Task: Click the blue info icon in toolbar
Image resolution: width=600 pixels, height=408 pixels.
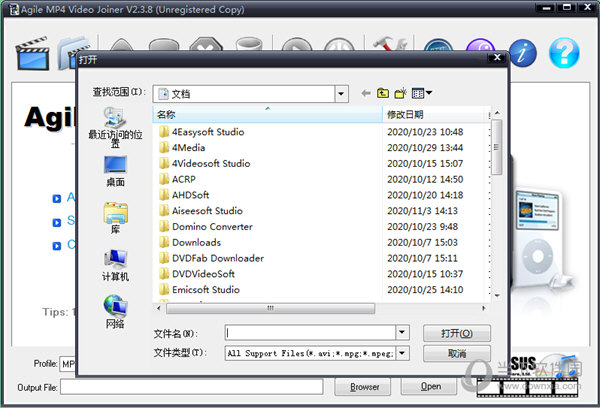Action: coord(522,53)
